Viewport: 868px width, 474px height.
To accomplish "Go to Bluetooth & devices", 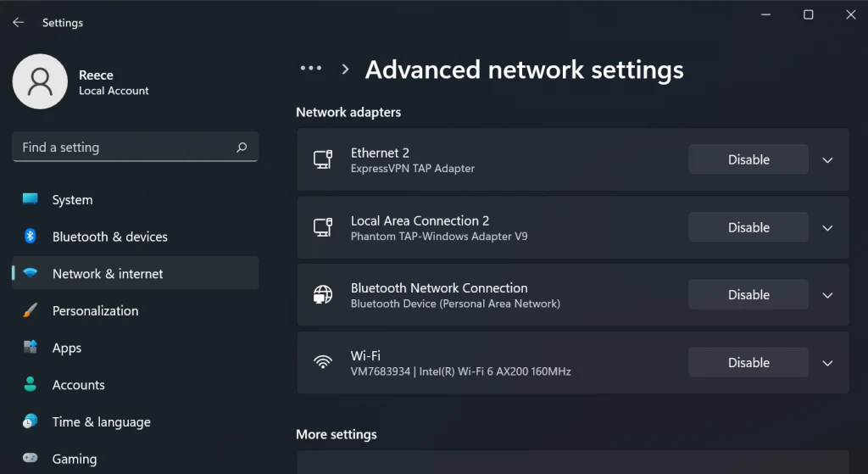I will pos(109,237).
